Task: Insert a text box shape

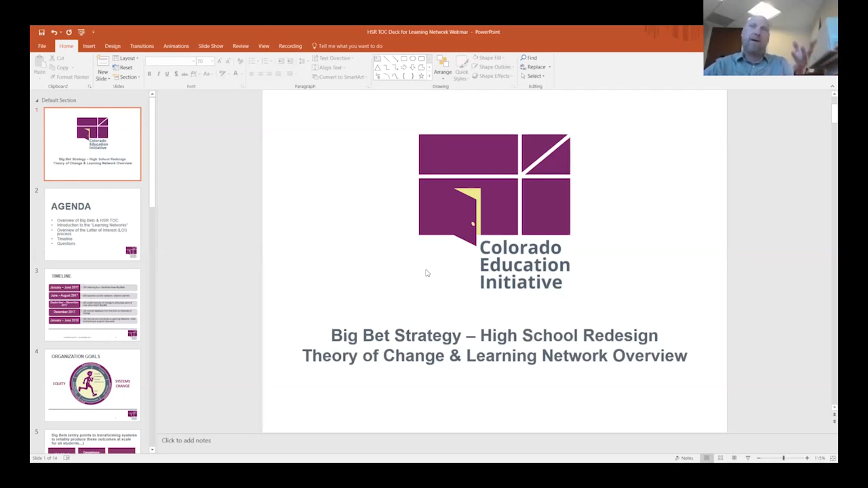Action: (378, 59)
